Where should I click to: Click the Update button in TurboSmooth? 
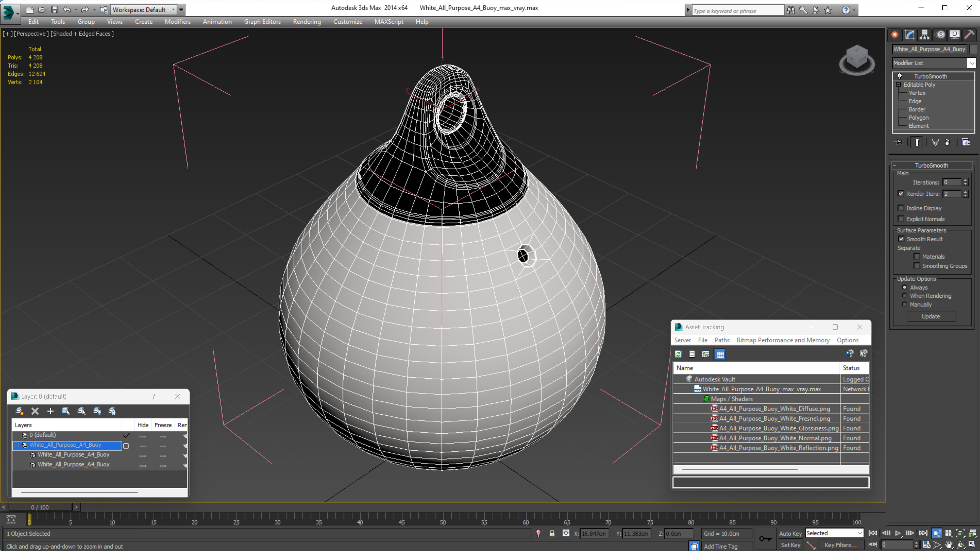pyautogui.click(x=931, y=316)
